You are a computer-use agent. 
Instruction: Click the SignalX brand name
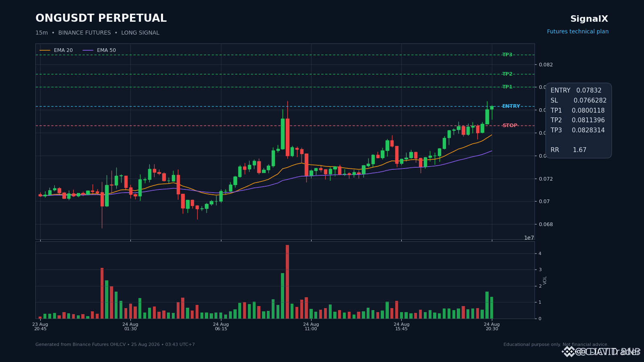pos(589,19)
